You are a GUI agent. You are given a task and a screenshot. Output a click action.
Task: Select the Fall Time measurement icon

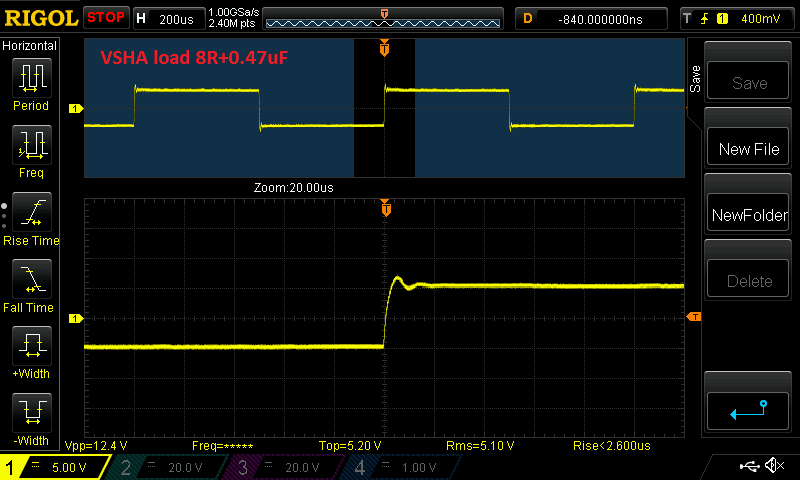(32, 279)
